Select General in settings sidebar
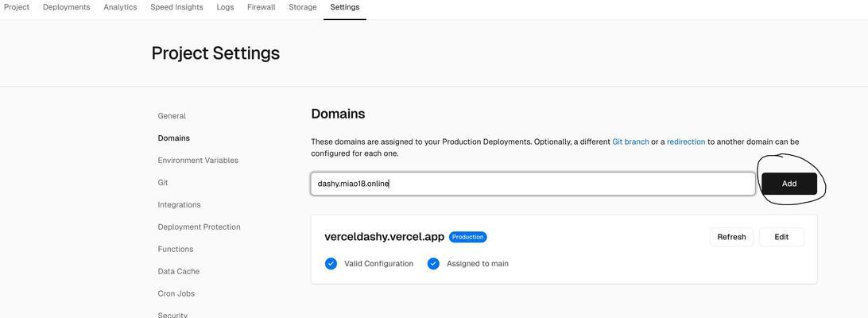 click(172, 116)
